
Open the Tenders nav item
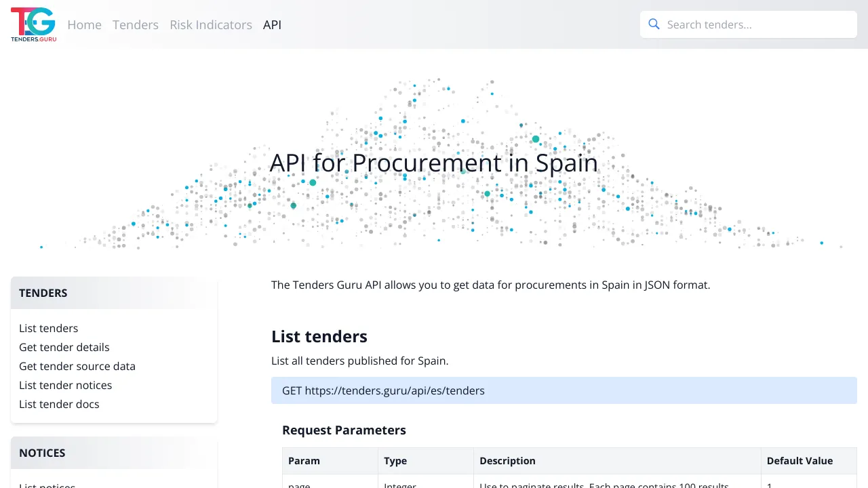coord(136,24)
